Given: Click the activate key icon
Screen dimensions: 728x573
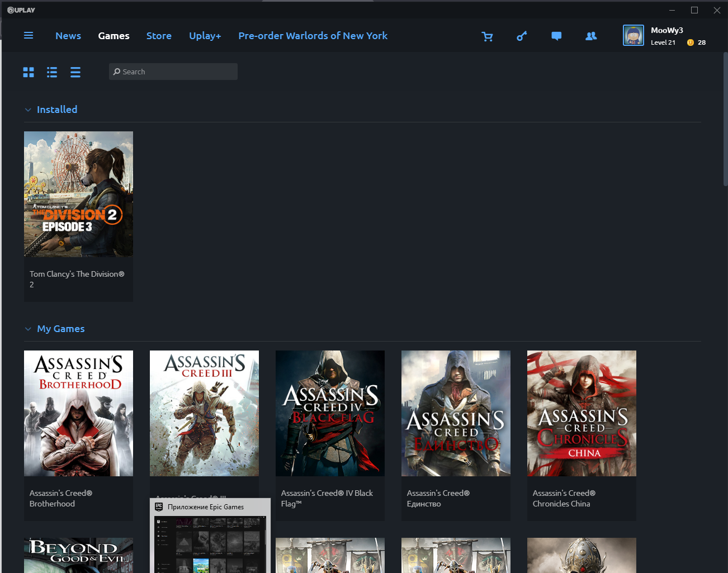Looking at the screenshot, I should 522,36.
